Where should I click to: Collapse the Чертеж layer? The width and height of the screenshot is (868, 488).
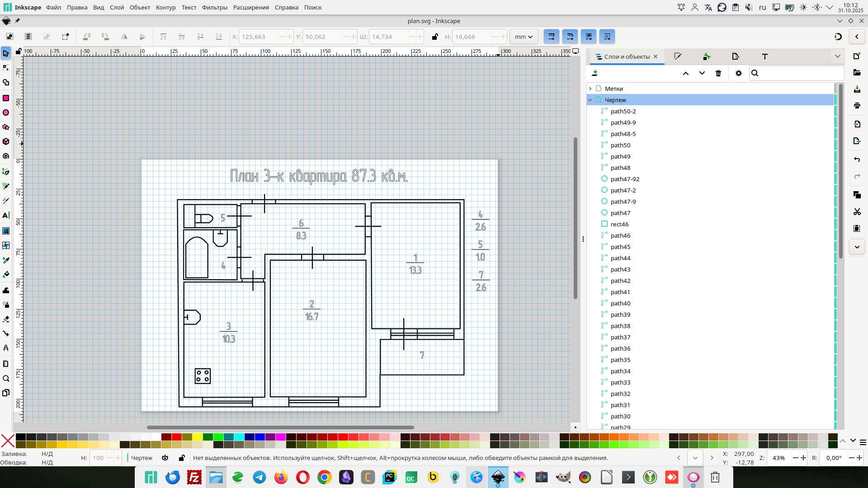point(590,100)
